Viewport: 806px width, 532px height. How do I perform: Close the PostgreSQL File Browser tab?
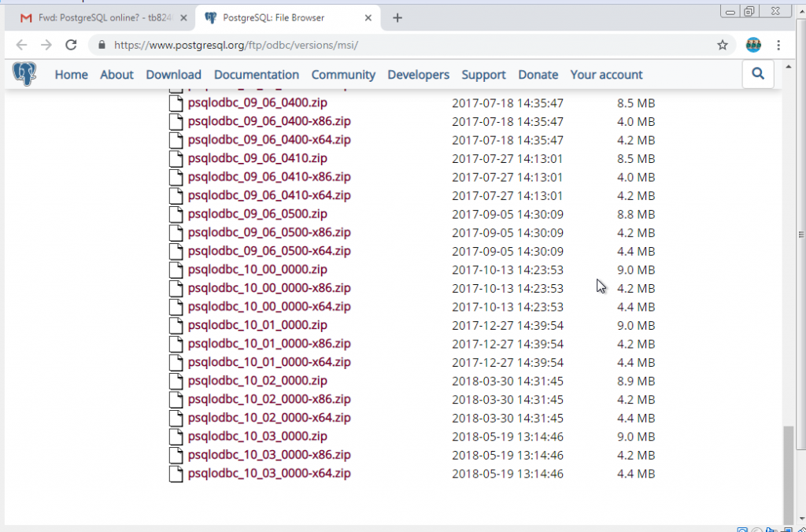click(x=368, y=18)
